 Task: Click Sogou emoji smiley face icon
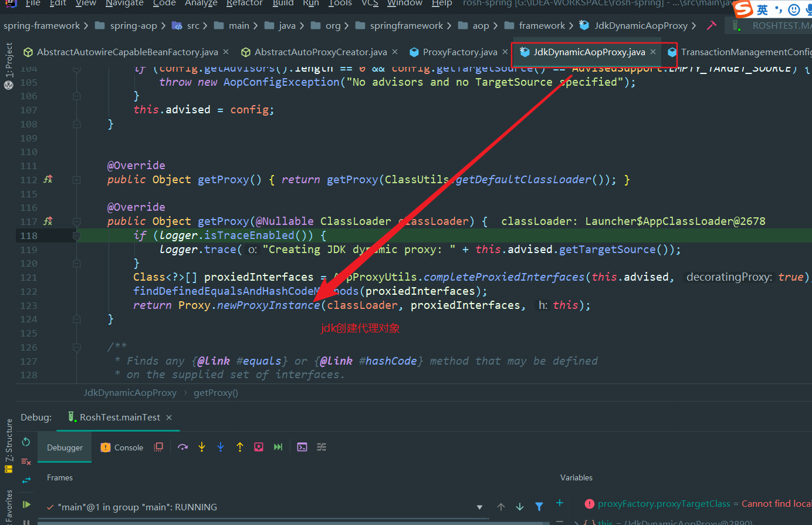[794, 9]
